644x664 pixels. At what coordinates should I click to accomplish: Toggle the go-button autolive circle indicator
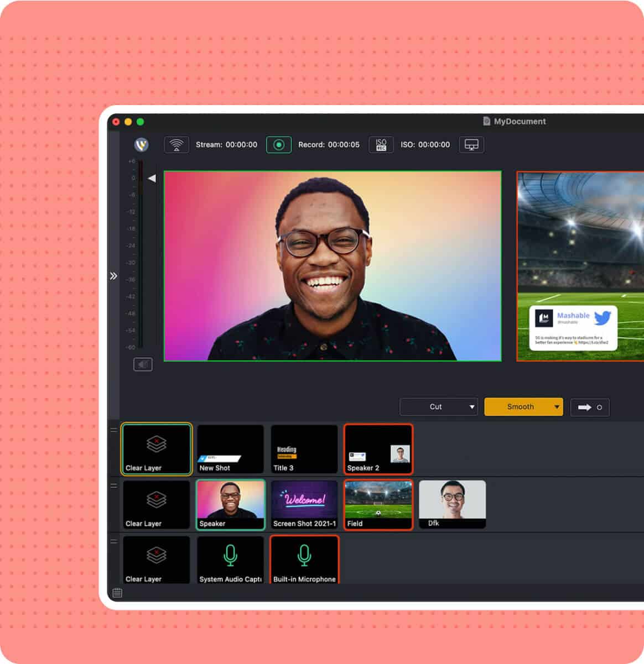598,407
